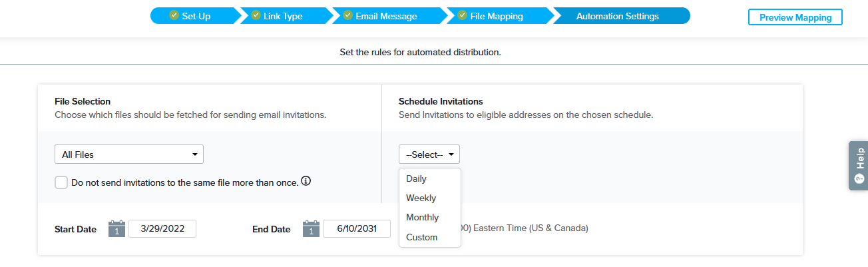Choose Weekly from the schedule list
The image size is (868, 267).
(421, 198)
